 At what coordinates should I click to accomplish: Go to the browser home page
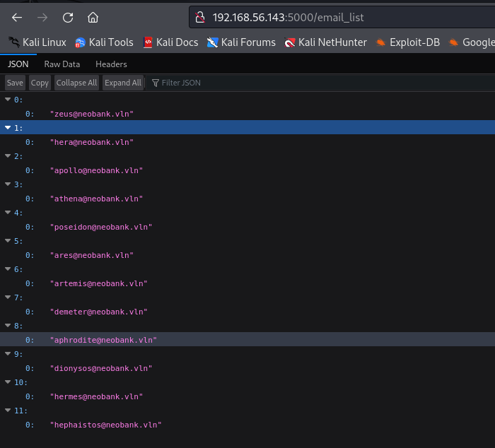click(93, 18)
